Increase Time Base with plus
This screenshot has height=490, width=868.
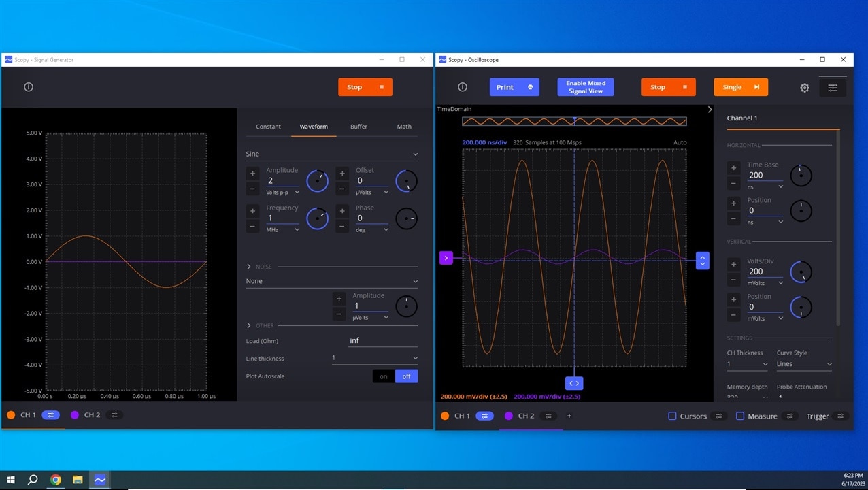pyautogui.click(x=733, y=168)
